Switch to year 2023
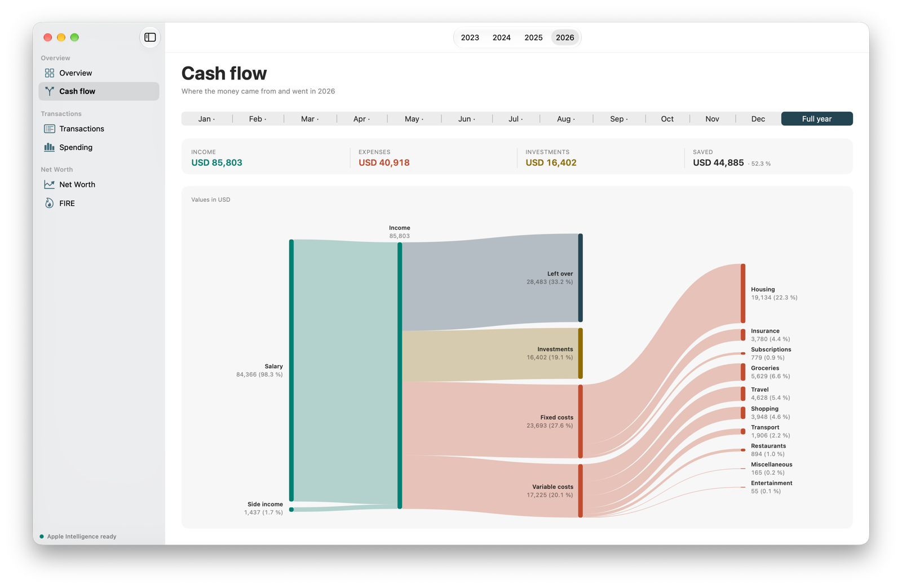 point(470,38)
